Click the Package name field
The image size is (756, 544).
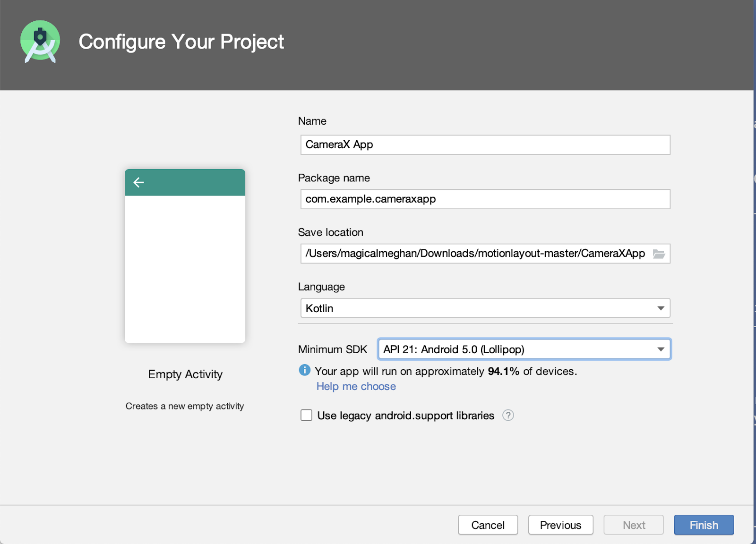pos(485,199)
